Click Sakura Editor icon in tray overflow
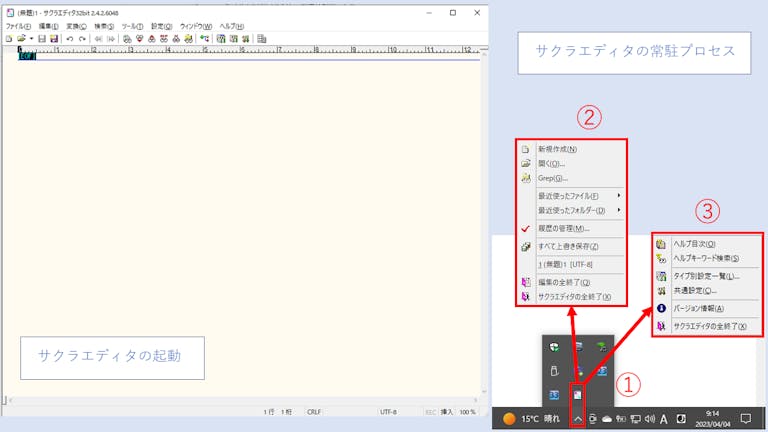Screen dimensions: 768x432 click(x=578, y=395)
